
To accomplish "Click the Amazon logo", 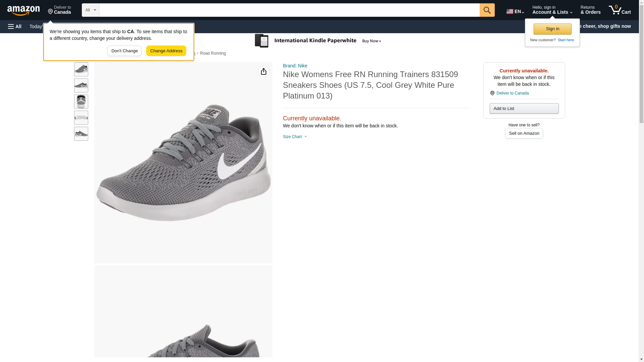I will [x=23, y=10].
